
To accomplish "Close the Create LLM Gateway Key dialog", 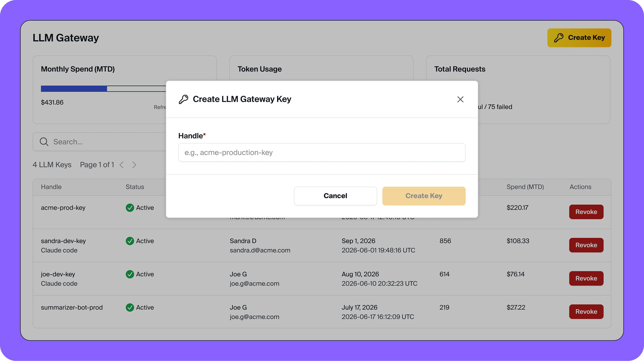I will (x=460, y=99).
